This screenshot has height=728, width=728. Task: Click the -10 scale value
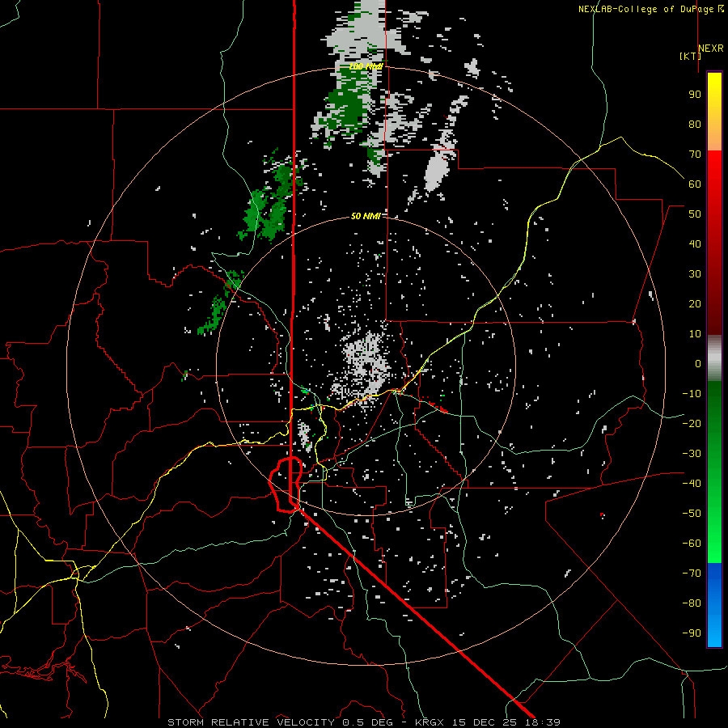(x=692, y=394)
